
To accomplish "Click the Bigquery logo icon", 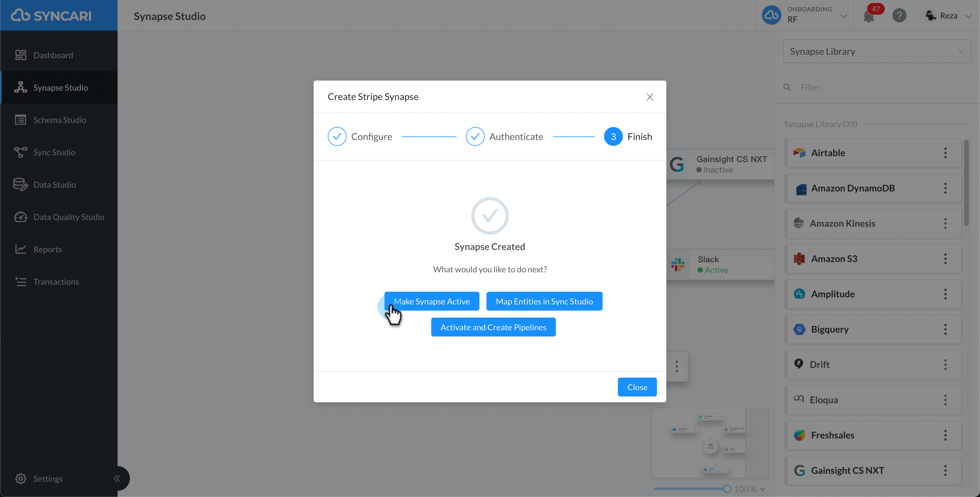I will tap(799, 330).
